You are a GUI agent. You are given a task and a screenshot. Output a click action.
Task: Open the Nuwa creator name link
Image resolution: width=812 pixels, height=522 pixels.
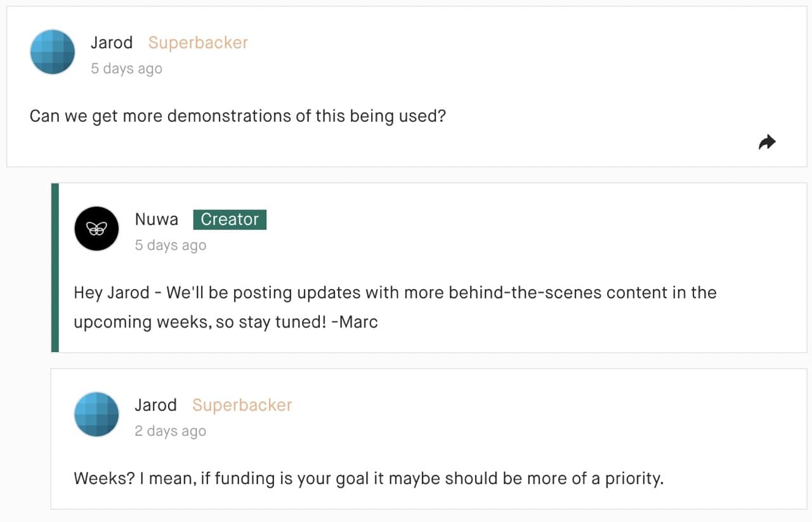pos(156,219)
